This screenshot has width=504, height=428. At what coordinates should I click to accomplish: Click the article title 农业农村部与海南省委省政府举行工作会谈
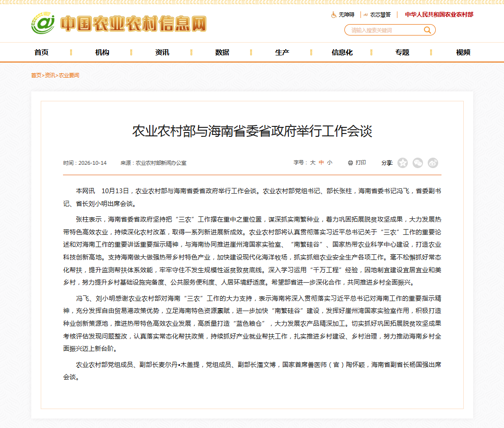tap(252, 131)
